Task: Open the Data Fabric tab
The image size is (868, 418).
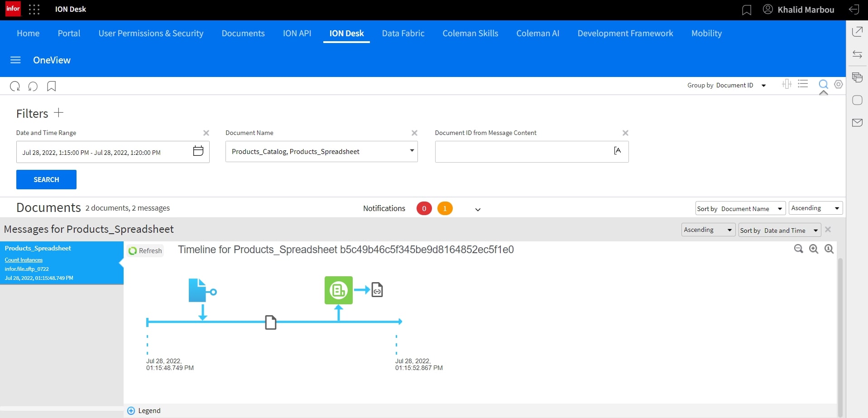Action: (x=403, y=33)
